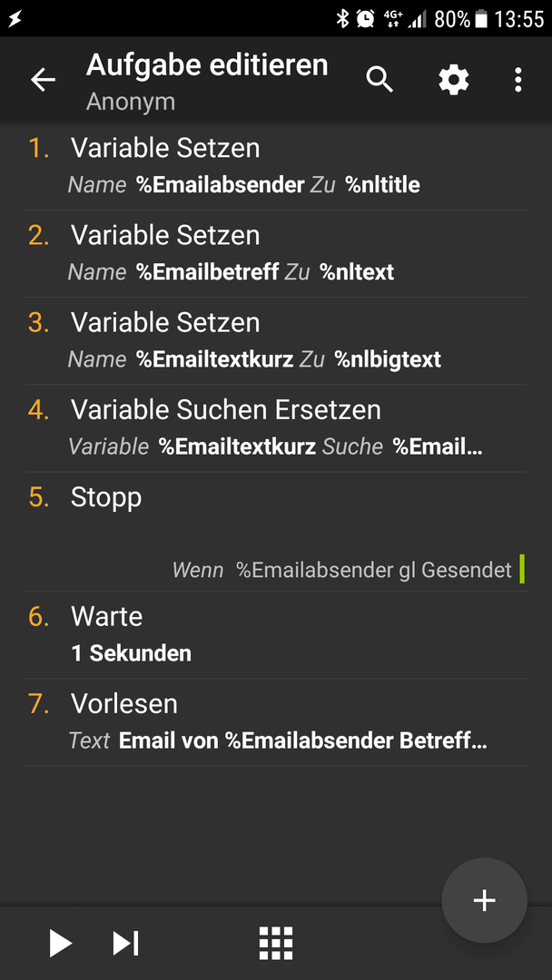Open action 1 setting %Emailabsender

pos(276,166)
